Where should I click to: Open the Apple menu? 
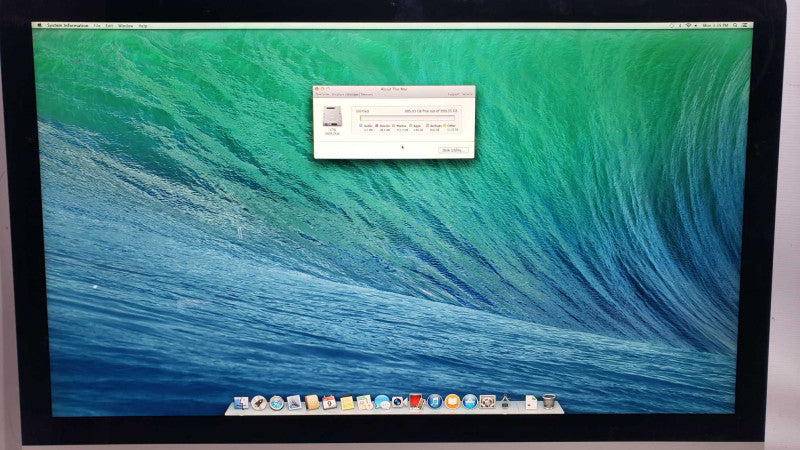pyautogui.click(x=40, y=25)
